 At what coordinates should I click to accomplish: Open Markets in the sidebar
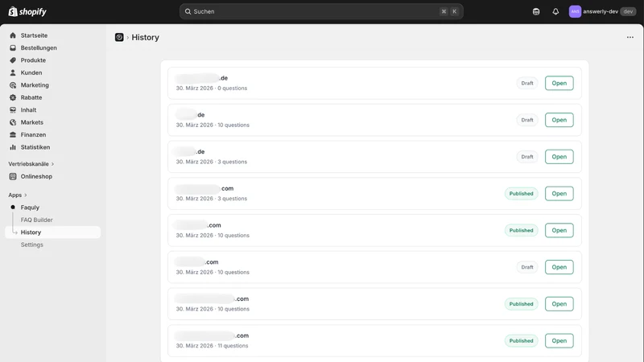pos(31,122)
